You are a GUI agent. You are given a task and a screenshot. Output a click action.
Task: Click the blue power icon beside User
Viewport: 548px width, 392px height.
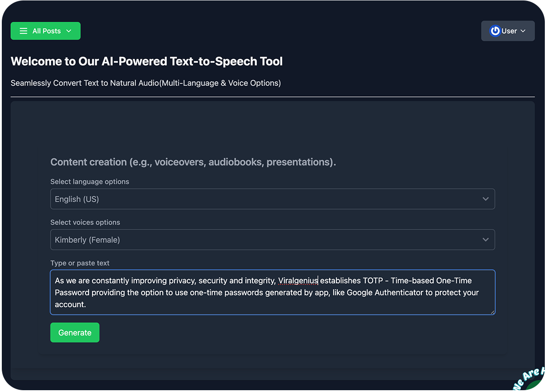(x=495, y=31)
